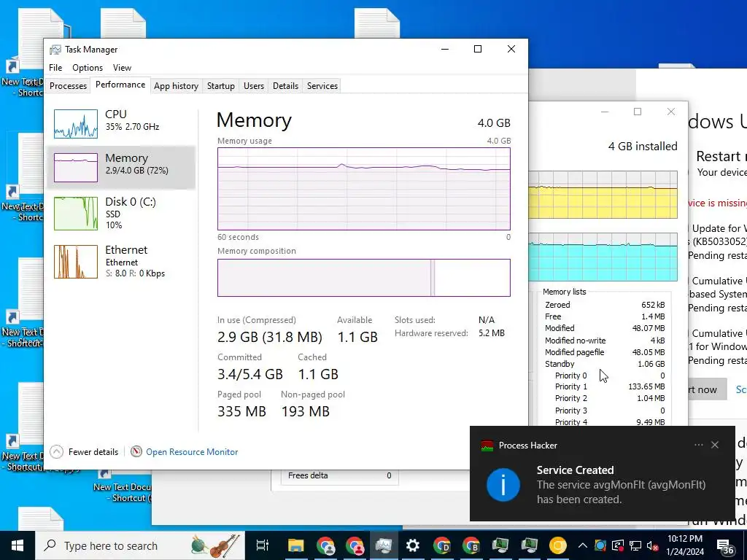Switch to the Users tab

click(x=253, y=86)
